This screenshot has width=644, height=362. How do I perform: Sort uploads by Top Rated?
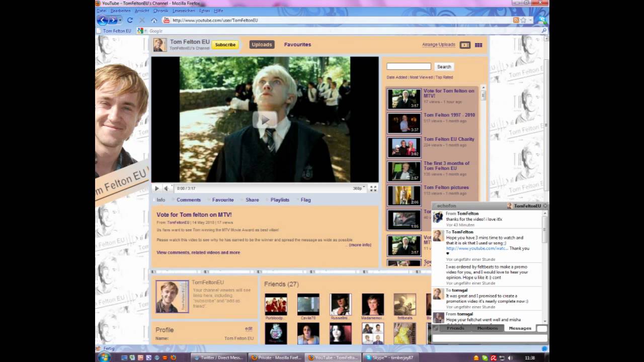pos(444,77)
